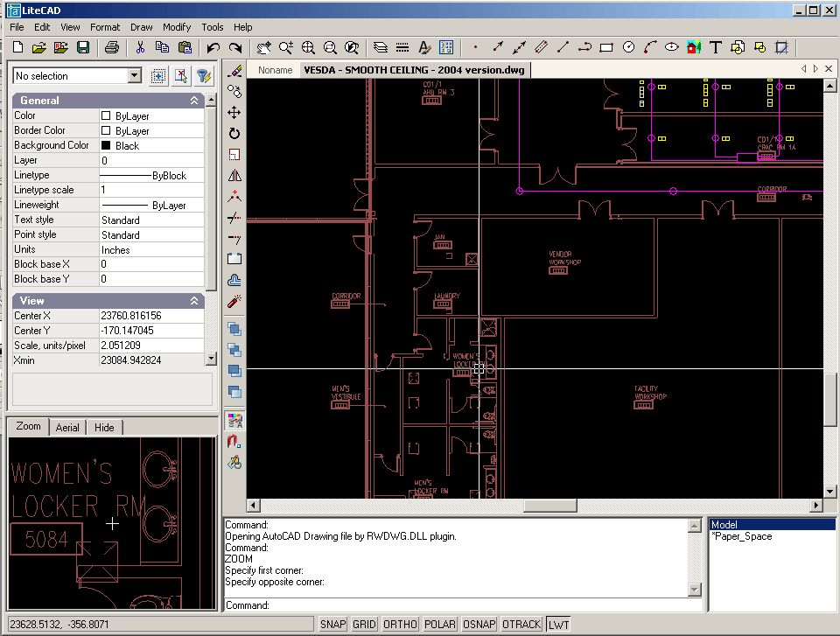Select the Circle draw tool

pyautogui.click(x=628, y=47)
